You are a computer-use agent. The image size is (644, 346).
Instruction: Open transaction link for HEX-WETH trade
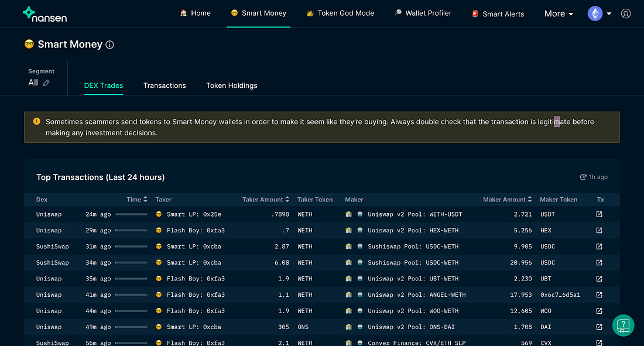click(x=600, y=231)
